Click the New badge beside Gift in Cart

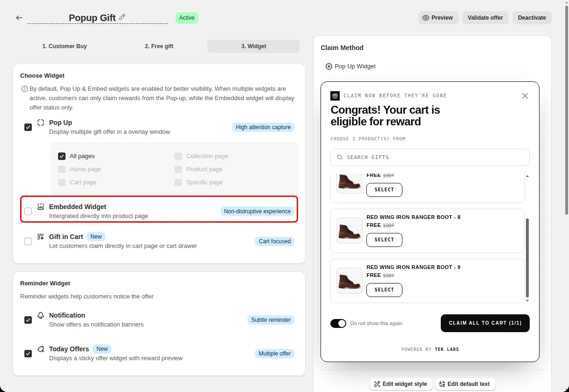[96, 237]
